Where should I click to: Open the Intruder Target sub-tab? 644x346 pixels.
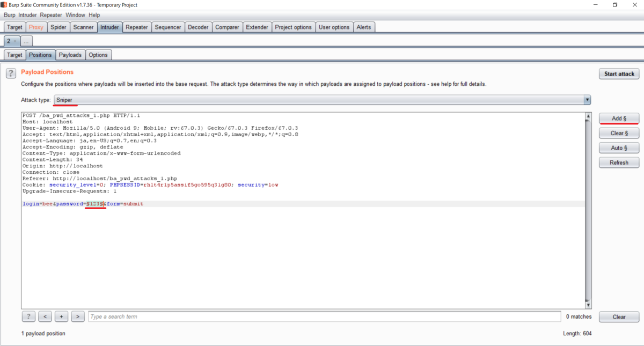click(x=14, y=55)
